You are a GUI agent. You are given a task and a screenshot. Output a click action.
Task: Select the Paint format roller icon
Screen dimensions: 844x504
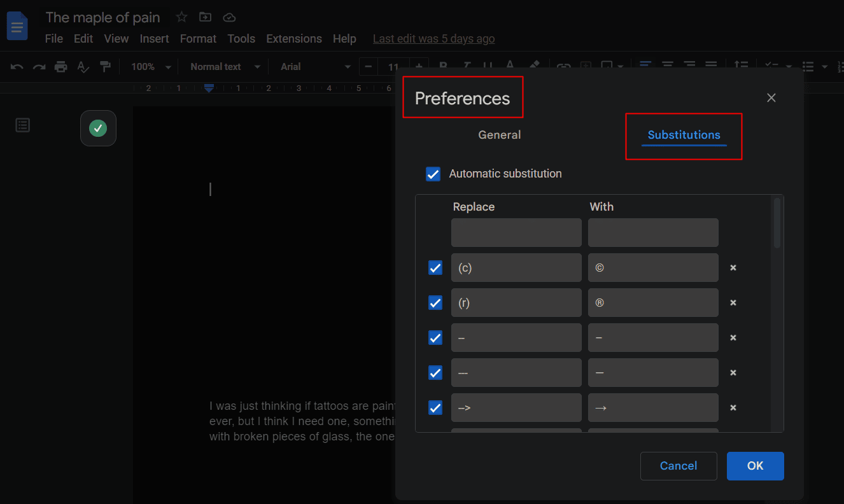106,67
